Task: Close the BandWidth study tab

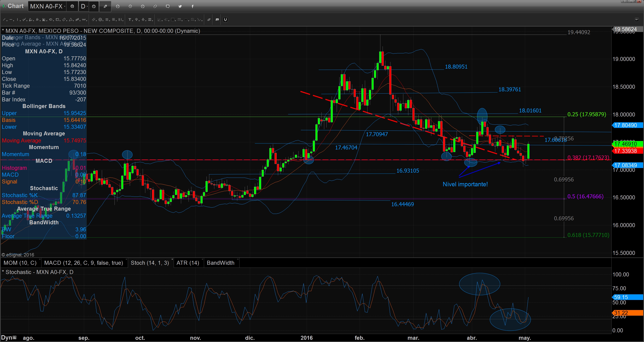Action: click(238, 259)
